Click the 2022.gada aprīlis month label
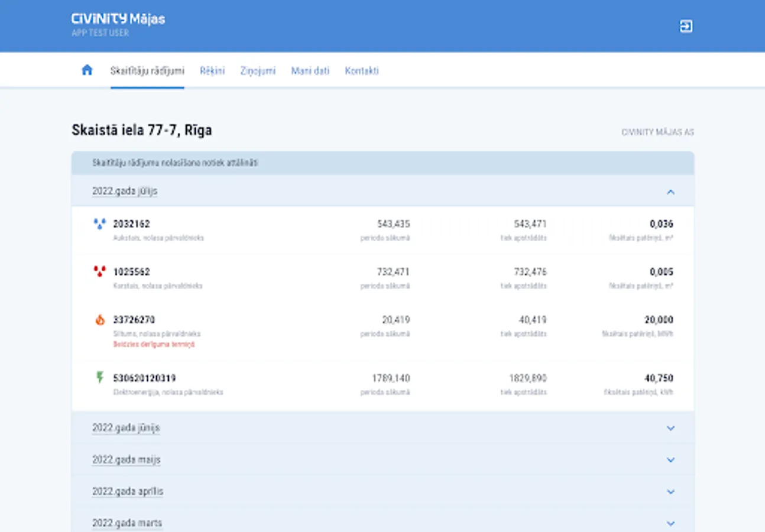This screenshot has width=765, height=532. tap(128, 492)
